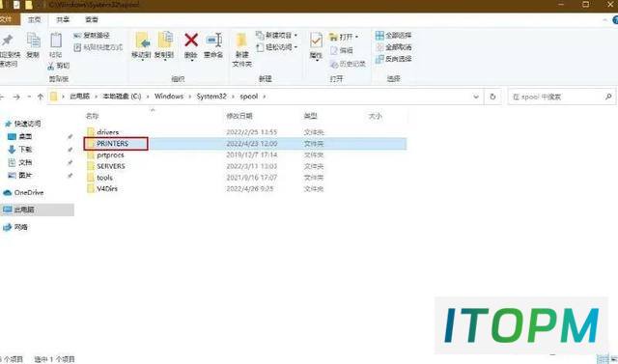This screenshot has height=364, width=618.
Task: Open Properties icon with red checkmark
Action: click(316, 41)
